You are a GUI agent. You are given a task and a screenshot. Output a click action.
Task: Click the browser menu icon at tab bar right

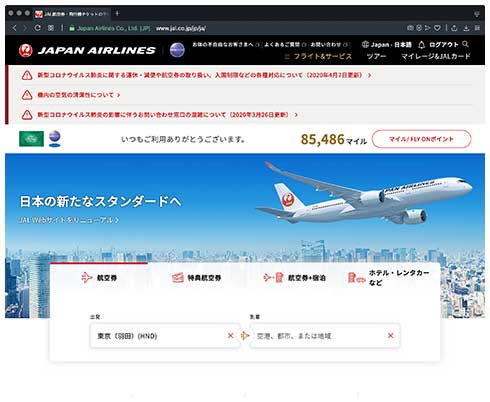477,14
